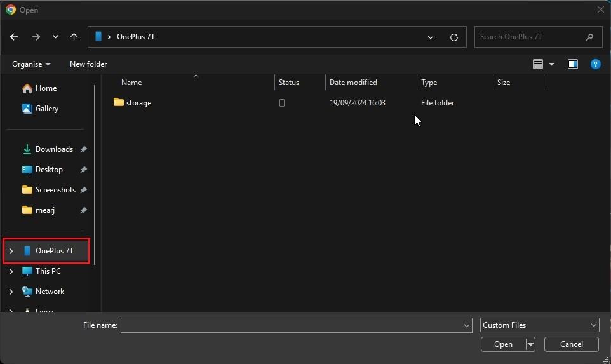Click the forward navigation arrow
The height and width of the screenshot is (364, 611).
pos(36,37)
